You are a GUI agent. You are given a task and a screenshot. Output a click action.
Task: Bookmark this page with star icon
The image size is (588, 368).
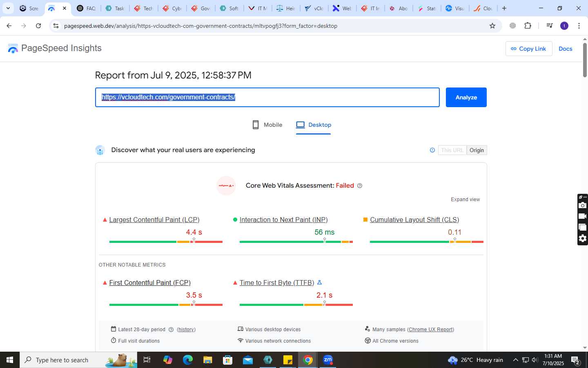[x=492, y=26]
